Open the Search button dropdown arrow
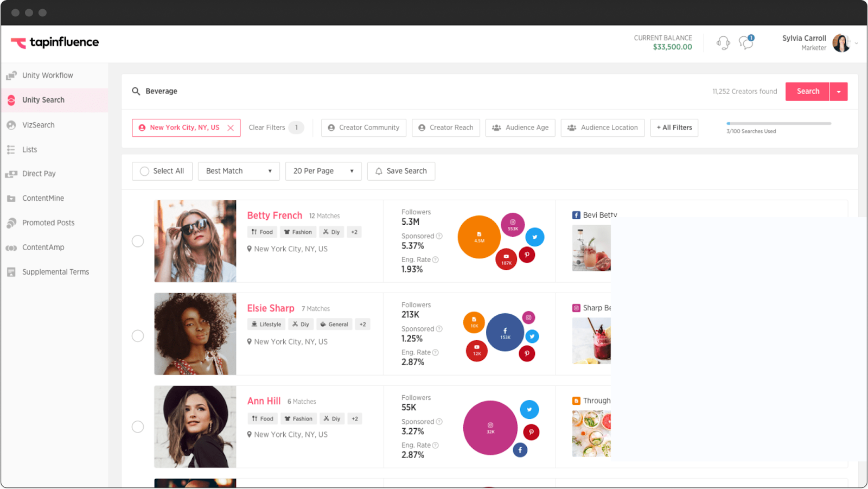The image size is (868, 489). point(839,91)
